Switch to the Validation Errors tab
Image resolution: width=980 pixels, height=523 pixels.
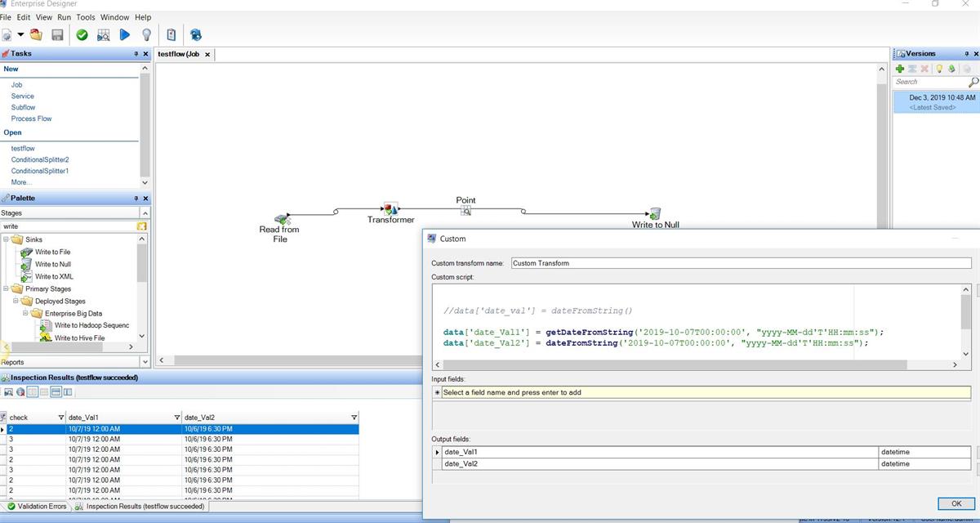coord(36,507)
